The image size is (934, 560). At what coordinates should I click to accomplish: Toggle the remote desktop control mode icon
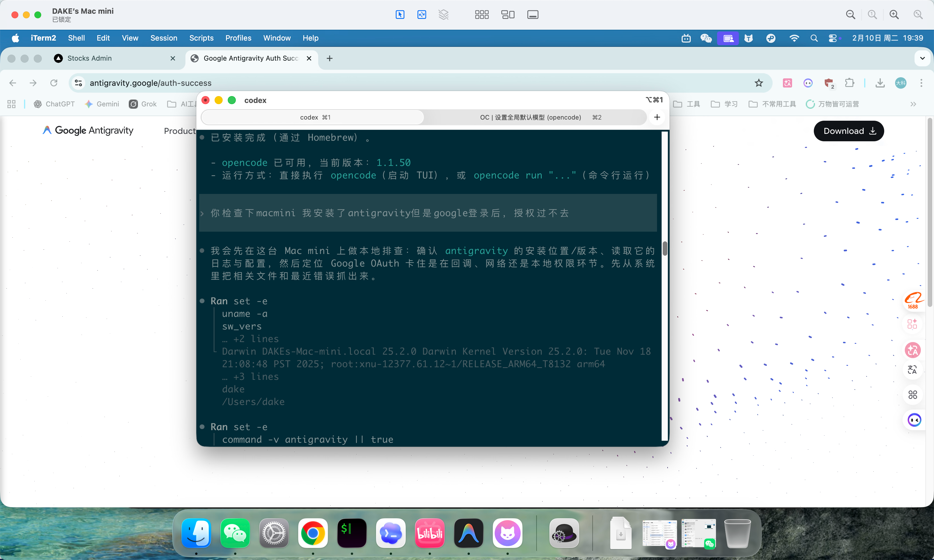tap(400, 15)
